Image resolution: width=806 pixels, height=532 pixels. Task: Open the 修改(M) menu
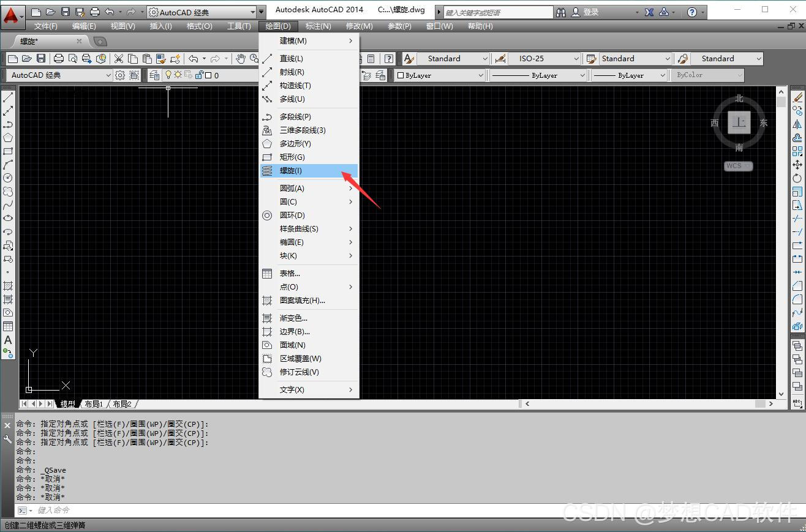coord(359,26)
